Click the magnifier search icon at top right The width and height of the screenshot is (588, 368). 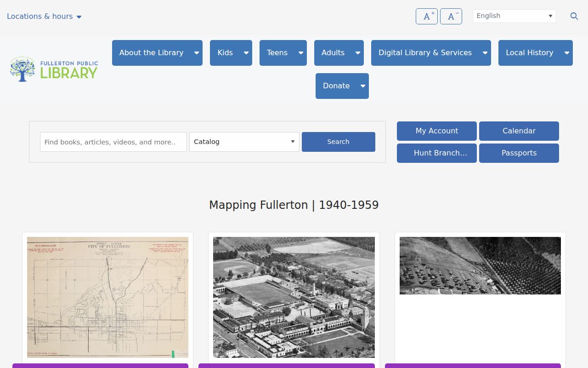574,16
